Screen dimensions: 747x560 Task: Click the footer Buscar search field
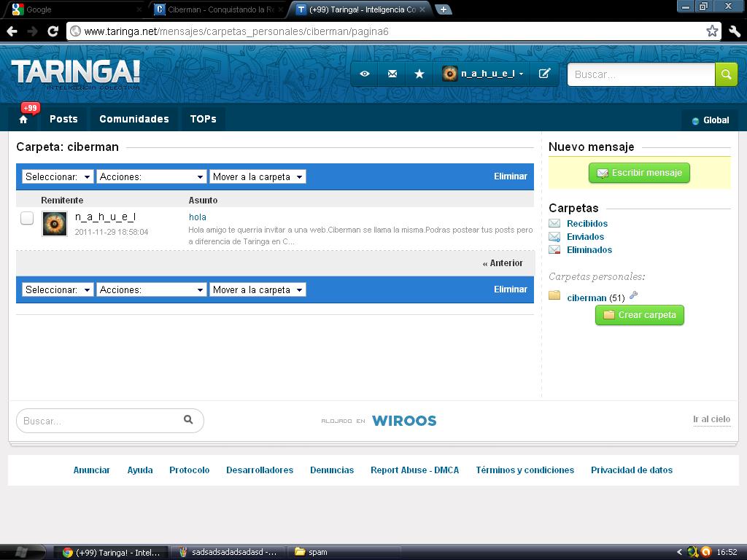101,421
